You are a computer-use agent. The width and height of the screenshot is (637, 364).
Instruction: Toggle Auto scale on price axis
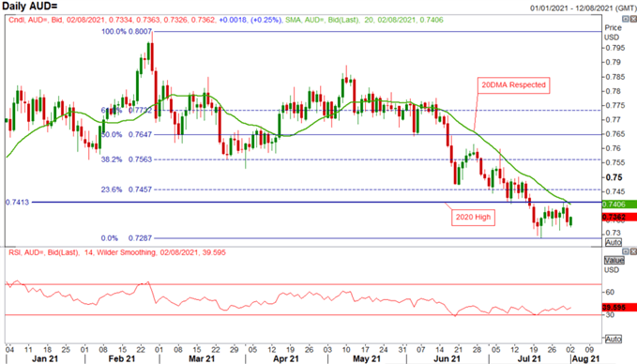613,242
